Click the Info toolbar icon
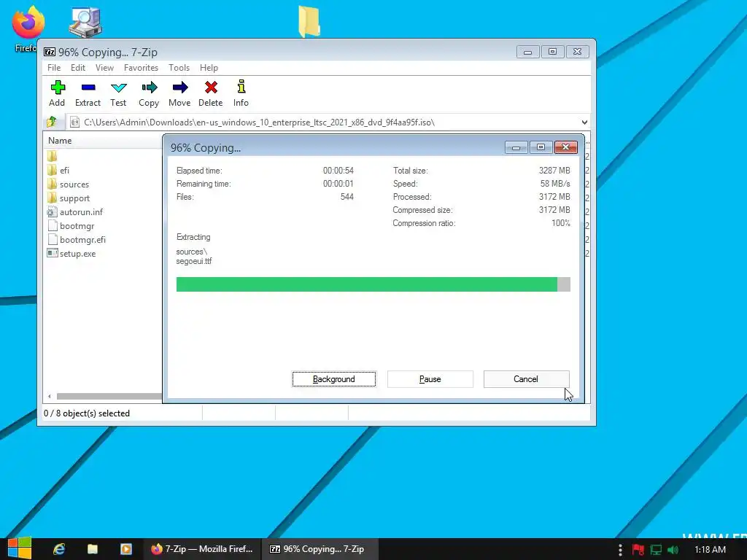The width and height of the screenshot is (747, 560). tap(241, 93)
